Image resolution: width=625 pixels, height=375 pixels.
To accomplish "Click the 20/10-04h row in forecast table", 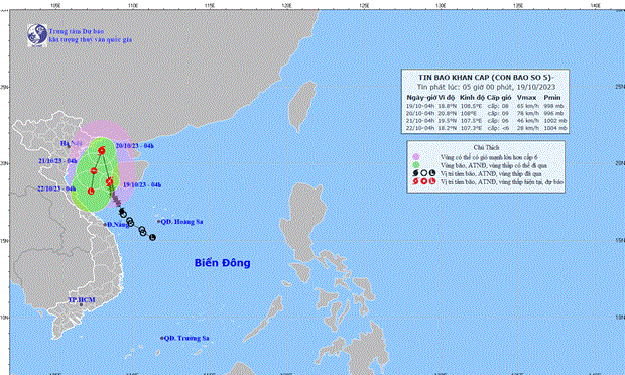I will point(485,114).
